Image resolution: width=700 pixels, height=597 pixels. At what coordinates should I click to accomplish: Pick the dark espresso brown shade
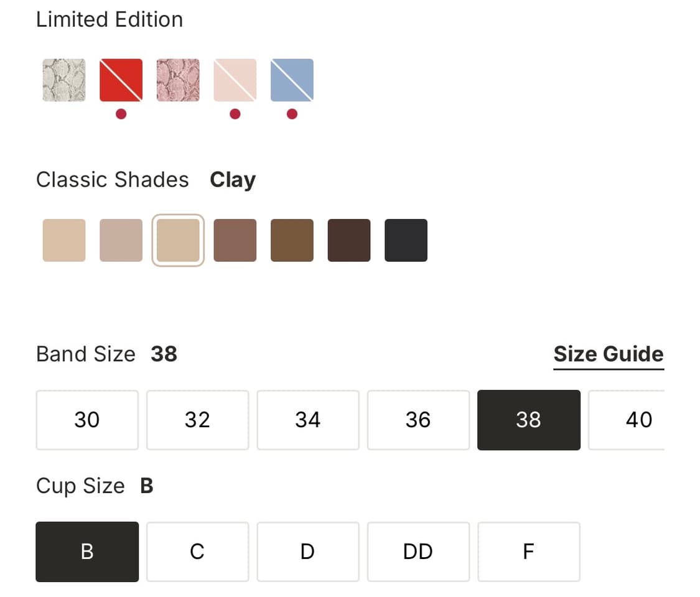click(349, 240)
